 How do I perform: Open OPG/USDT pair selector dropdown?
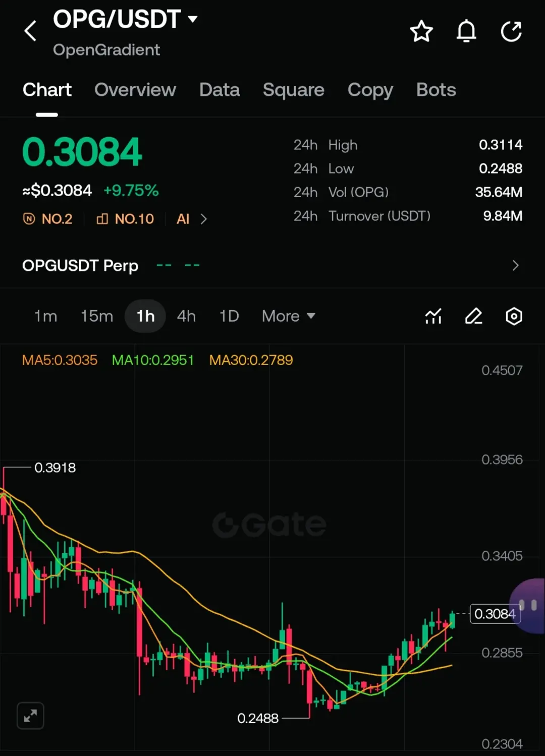point(125,19)
